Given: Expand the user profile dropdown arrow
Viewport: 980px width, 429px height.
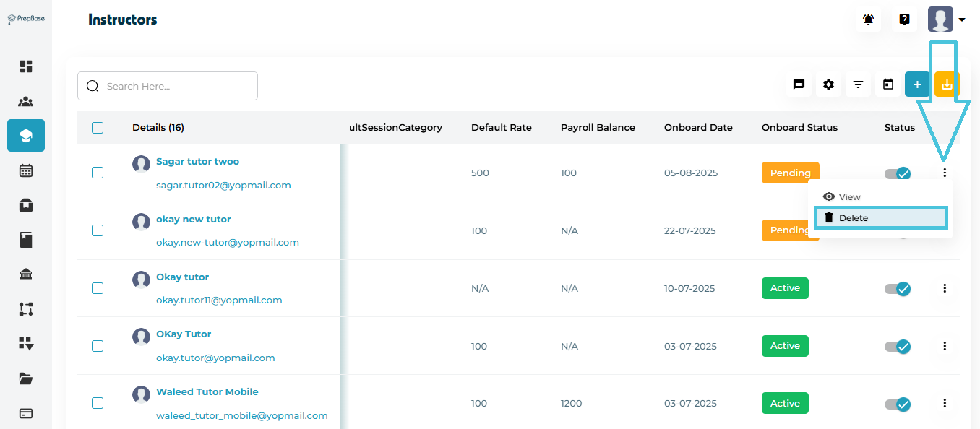Looking at the screenshot, I should 962,20.
